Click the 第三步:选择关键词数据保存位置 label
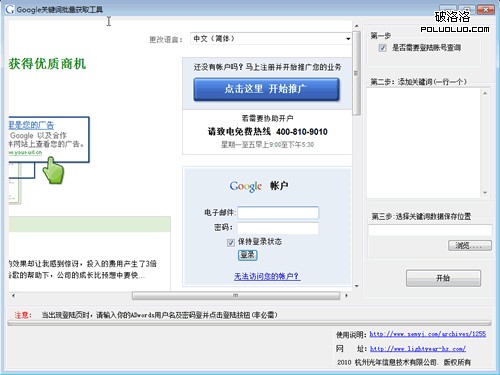The width and height of the screenshot is (500, 375). [421, 217]
